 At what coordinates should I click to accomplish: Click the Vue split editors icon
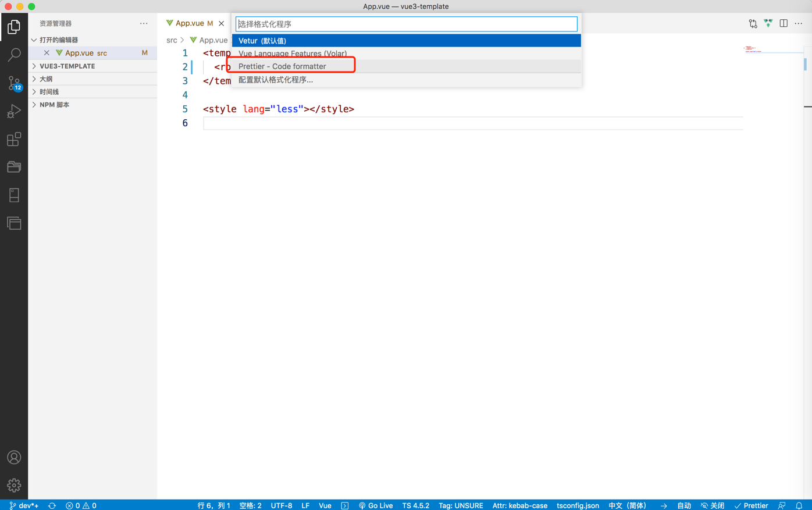click(x=768, y=24)
